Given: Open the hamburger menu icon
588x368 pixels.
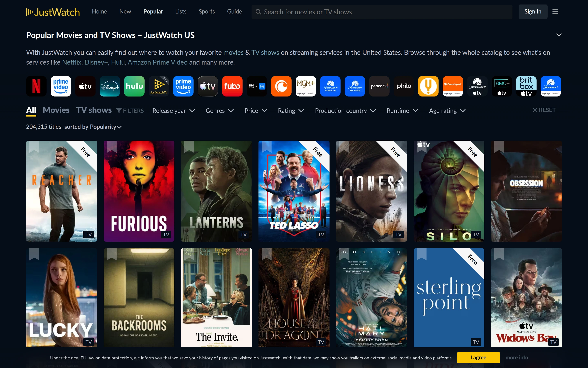Looking at the screenshot, I should coord(555,11).
